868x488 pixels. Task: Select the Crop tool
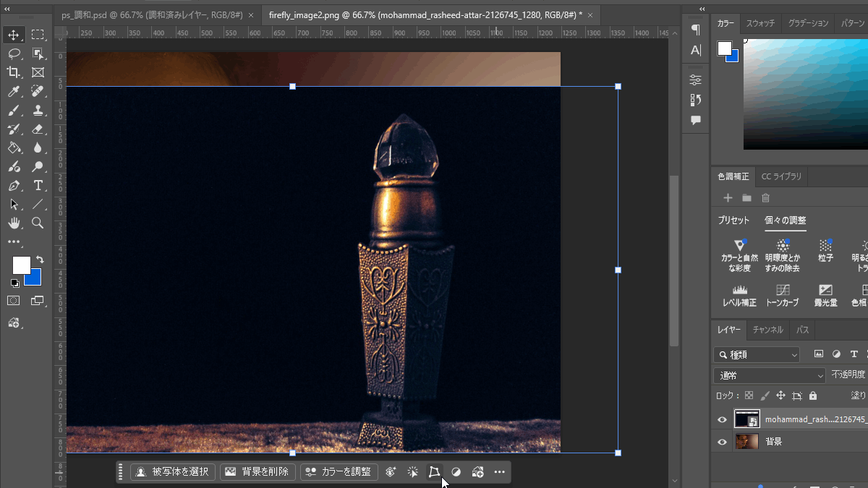13,72
